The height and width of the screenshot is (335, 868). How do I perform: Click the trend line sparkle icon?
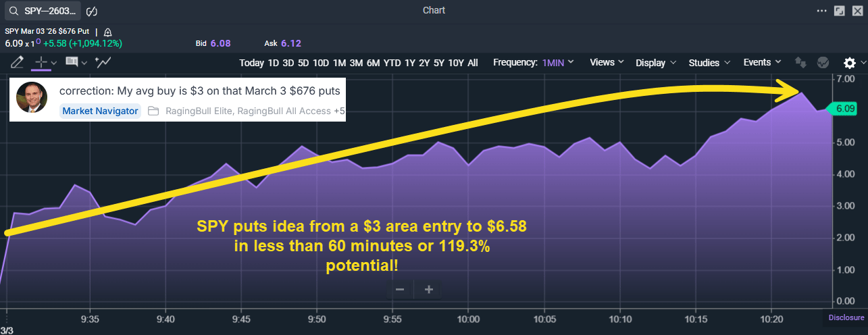pos(103,62)
